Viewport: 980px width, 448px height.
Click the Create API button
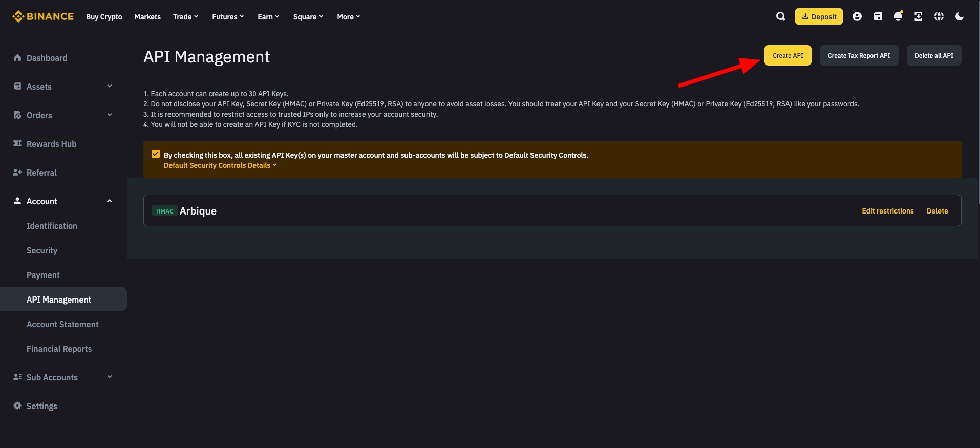(787, 55)
